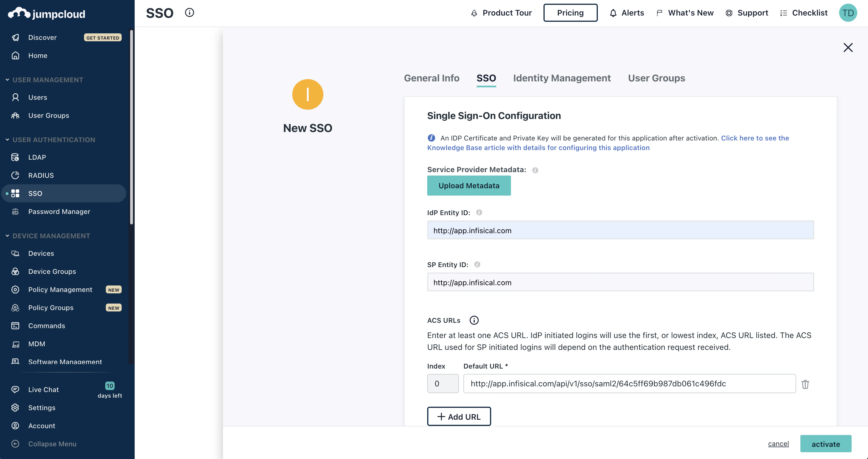Click the Account profile icon
The height and width of the screenshot is (459, 868).
point(16,426)
